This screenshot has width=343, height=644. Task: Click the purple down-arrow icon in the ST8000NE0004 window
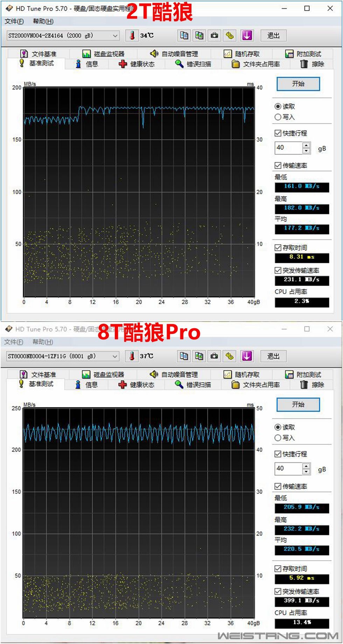pyautogui.click(x=247, y=356)
